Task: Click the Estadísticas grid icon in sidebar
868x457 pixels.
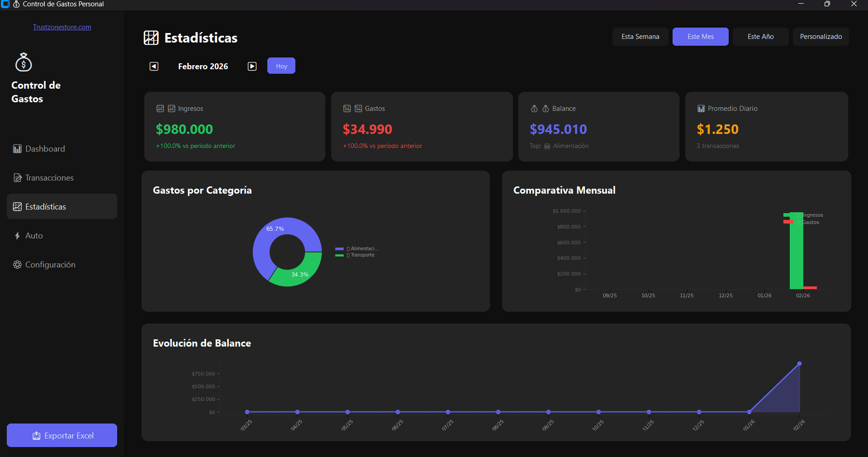Action: (17, 206)
